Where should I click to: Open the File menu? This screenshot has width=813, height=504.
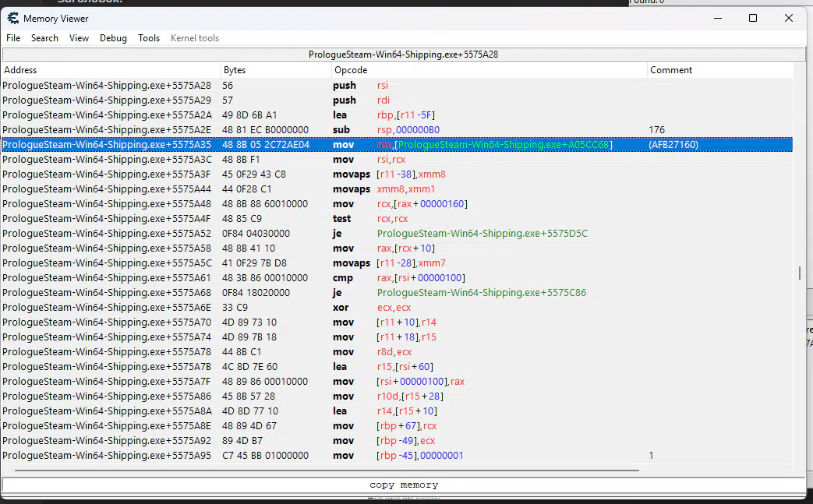13,38
